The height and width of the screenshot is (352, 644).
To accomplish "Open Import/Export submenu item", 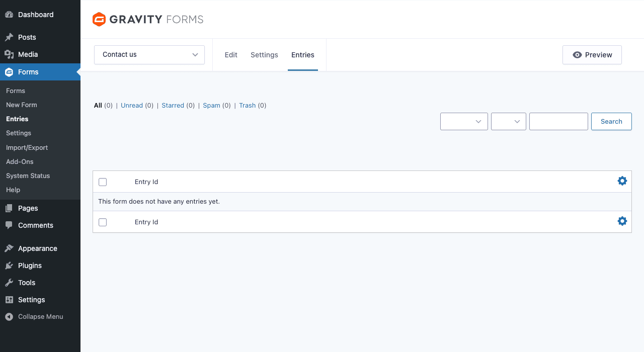I will [27, 148].
